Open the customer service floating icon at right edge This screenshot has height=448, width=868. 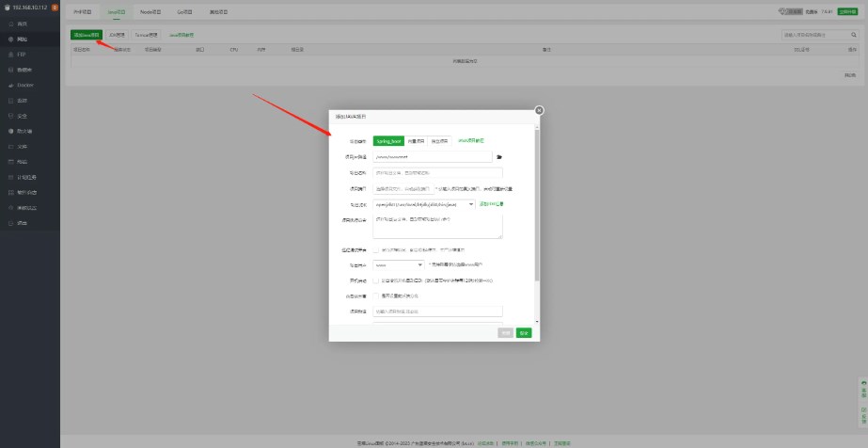point(863,388)
